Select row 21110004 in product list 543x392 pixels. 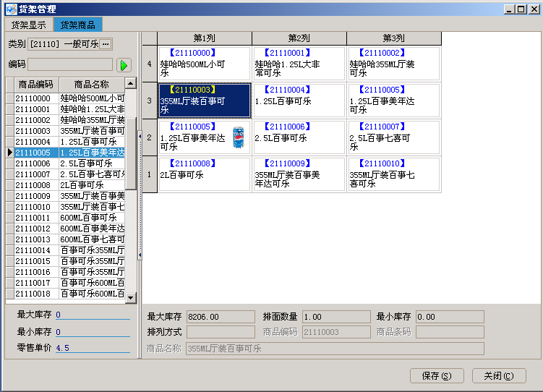click(66, 142)
